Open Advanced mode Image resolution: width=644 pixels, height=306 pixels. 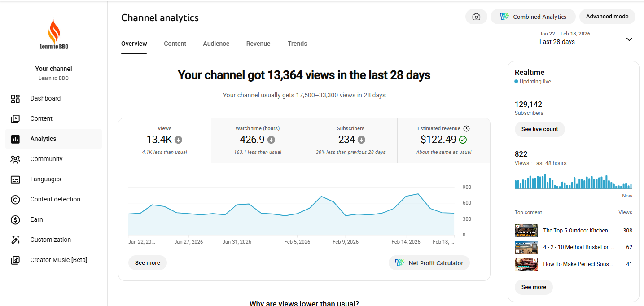click(607, 17)
